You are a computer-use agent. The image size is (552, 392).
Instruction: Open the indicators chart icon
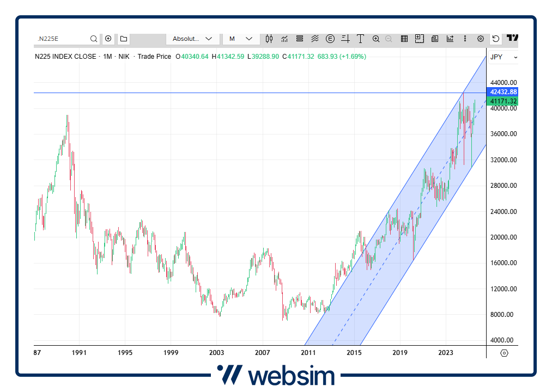coord(284,39)
